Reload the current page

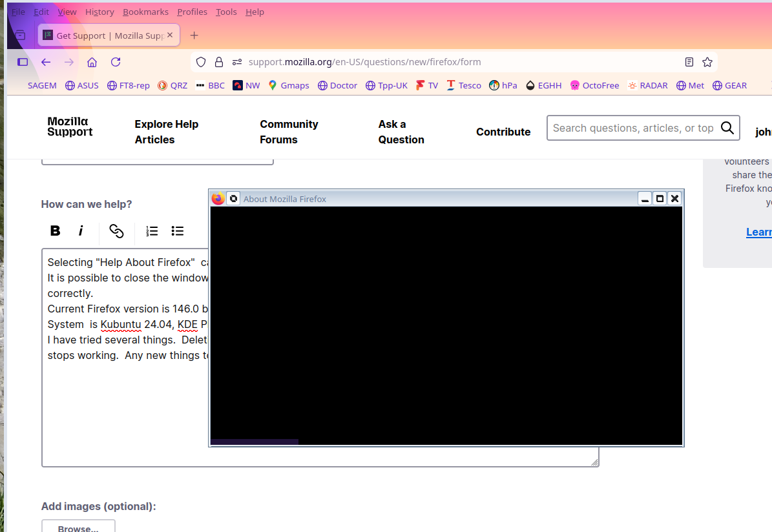[116, 62]
